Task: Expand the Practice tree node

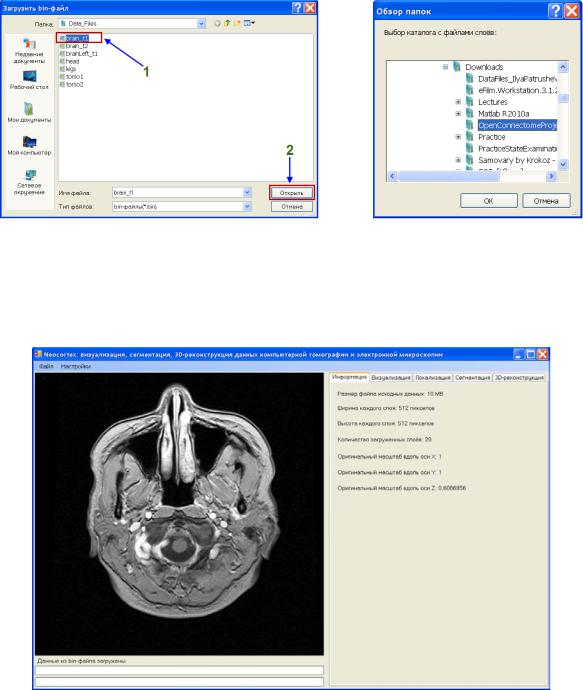Action: [x=458, y=137]
